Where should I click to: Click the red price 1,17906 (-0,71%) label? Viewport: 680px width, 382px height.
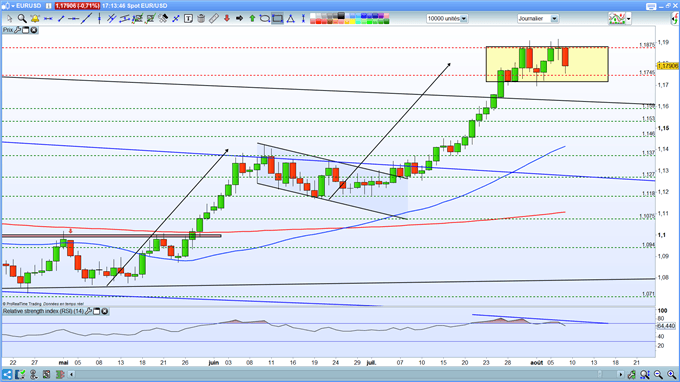click(77, 6)
